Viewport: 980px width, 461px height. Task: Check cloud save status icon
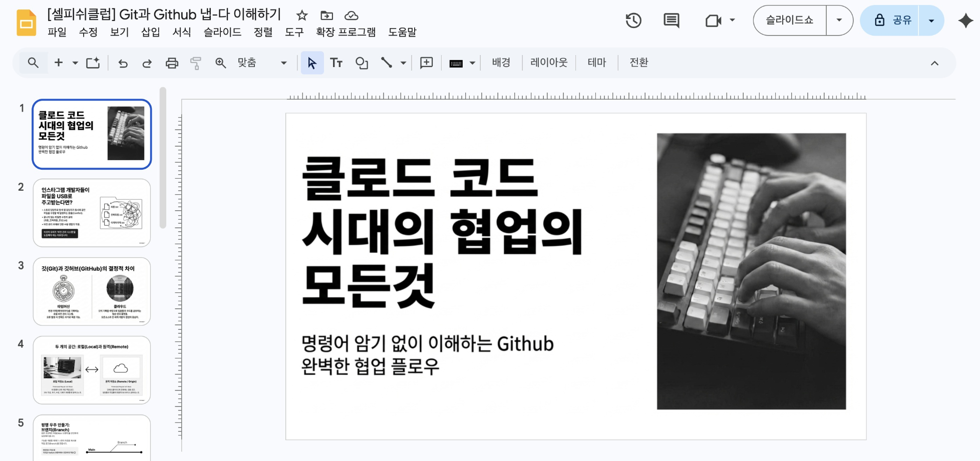(x=352, y=16)
